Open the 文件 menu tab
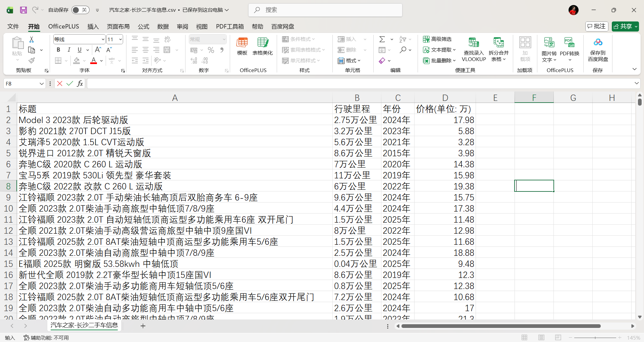 (13, 26)
